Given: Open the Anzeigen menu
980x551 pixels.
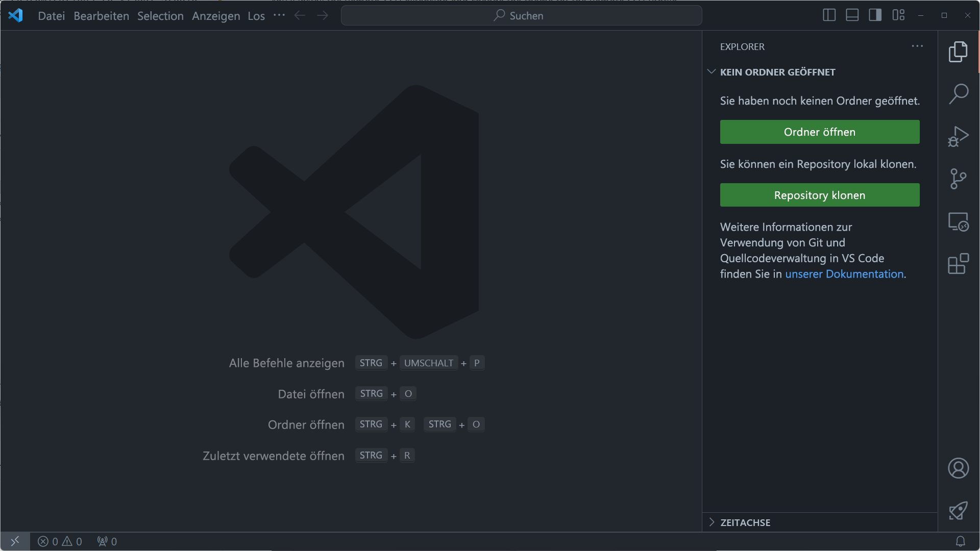Looking at the screenshot, I should (215, 16).
